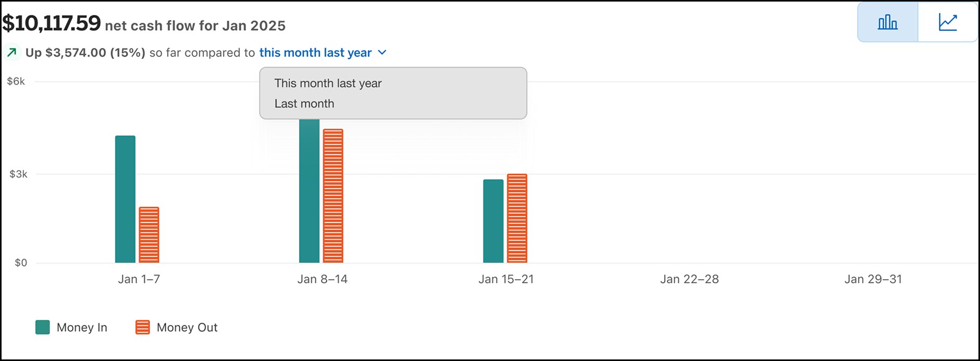The image size is (980, 361).
Task: Select the Jan 1–7 Money In bar
Action: [125, 198]
